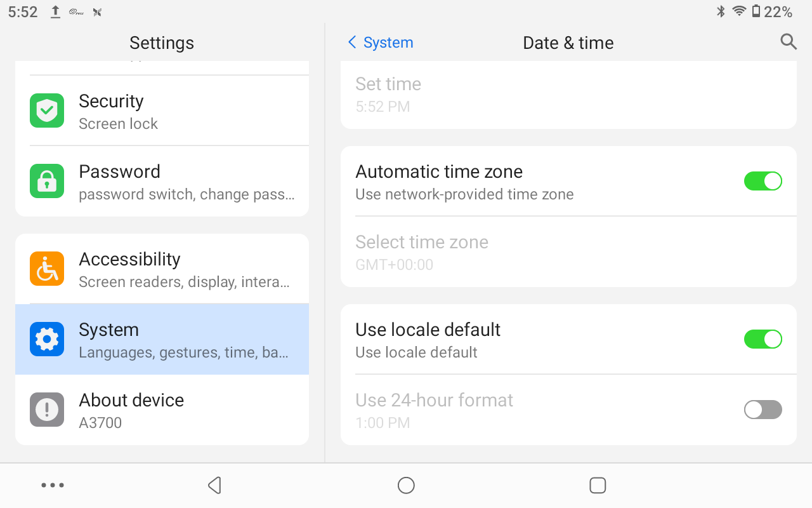Open the About device A3700 entry

point(184,410)
